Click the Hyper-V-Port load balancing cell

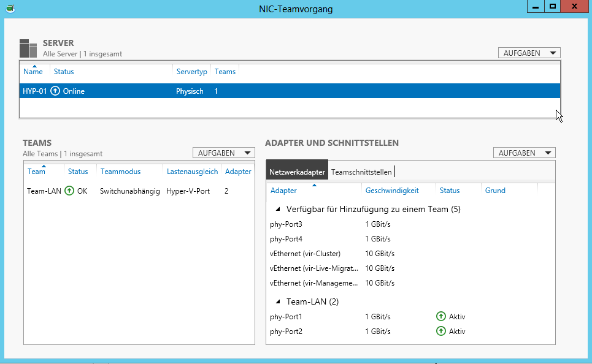(x=188, y=191)
